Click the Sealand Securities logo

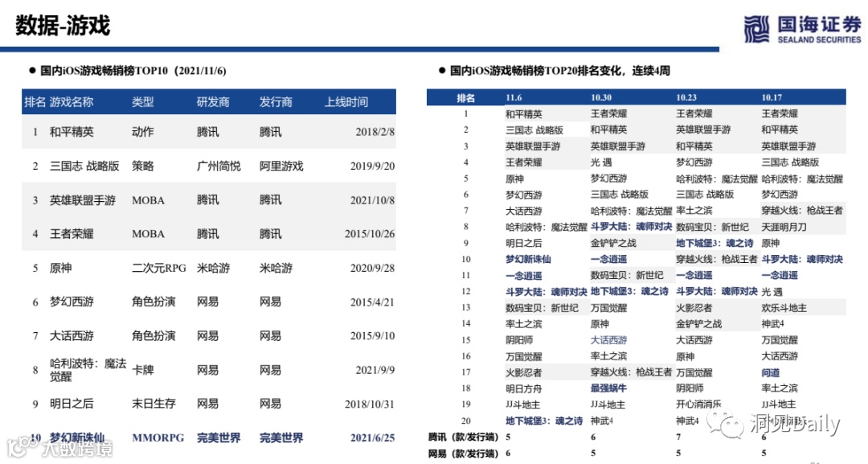coord(803,29)
